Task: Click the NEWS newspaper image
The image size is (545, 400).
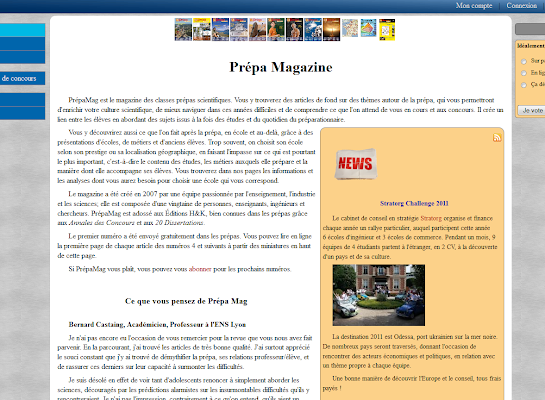Action: [356, 164]
